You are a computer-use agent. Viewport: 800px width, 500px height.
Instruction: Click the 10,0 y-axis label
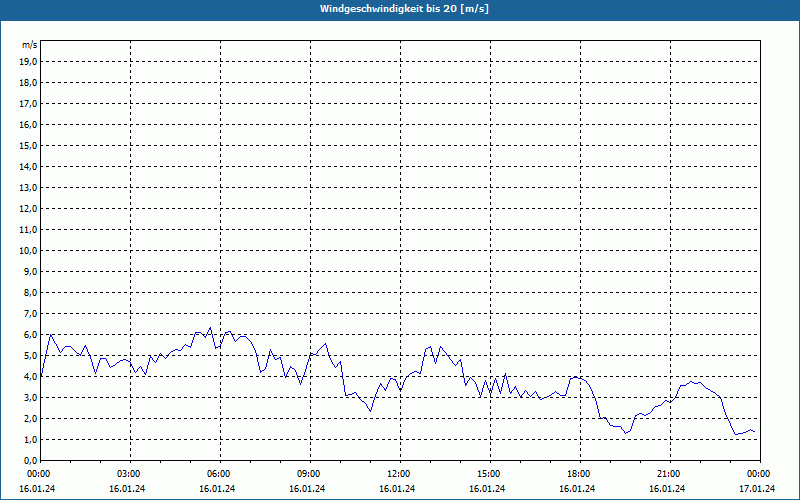tap(28, 251)
